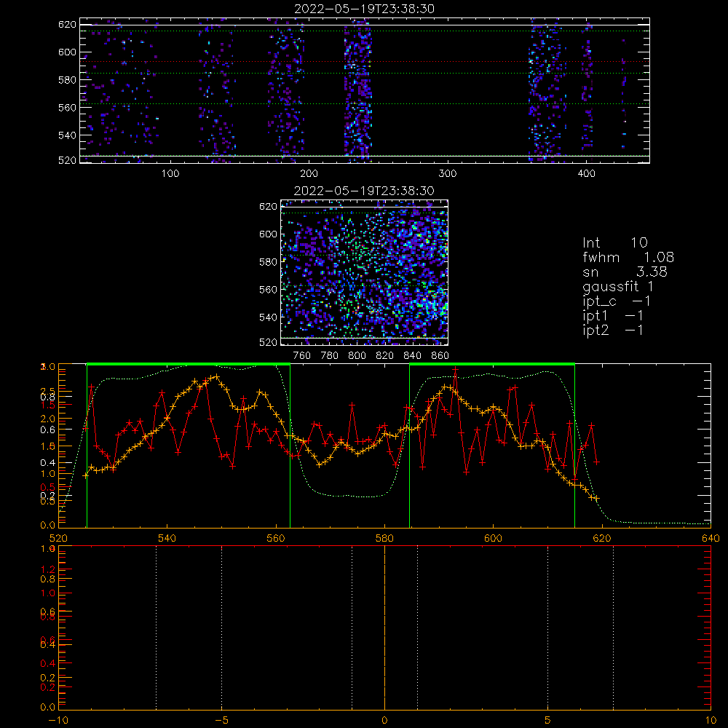Click x-axis label 760 on middle plot
This screenshot has width=728, height=728.
pyautogui.click(x=302, y=356)
